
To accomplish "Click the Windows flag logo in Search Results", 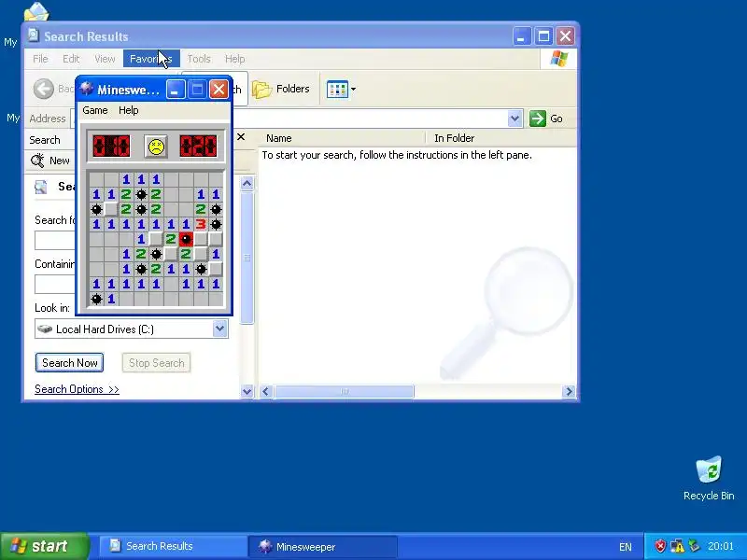I will pos(558,59).
